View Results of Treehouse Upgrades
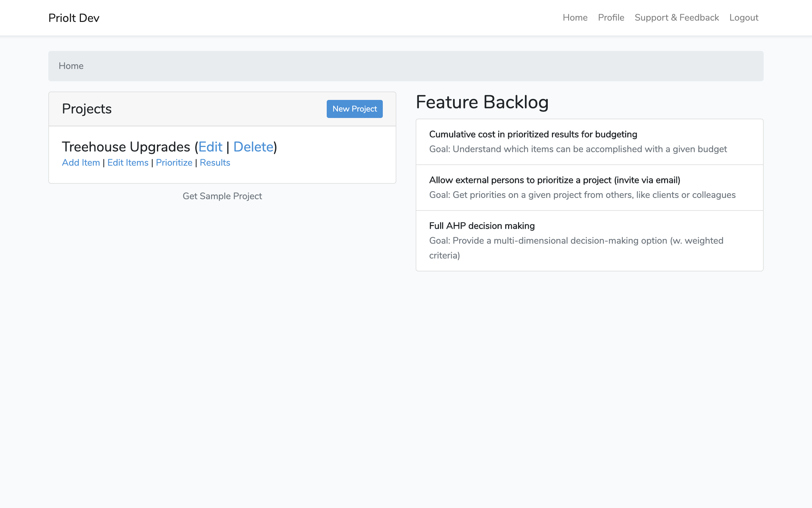 click(215, 162)
